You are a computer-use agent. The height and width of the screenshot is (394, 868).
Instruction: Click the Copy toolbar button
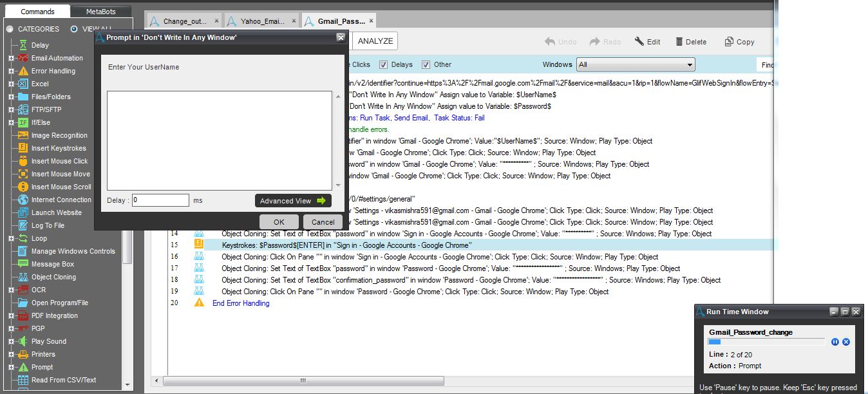(x=739, y=42)
